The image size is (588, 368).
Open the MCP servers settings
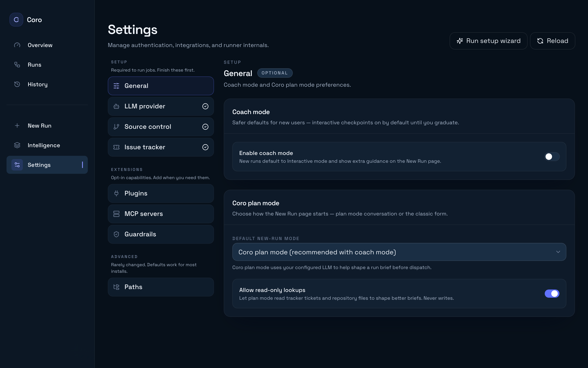pos(161,214)
